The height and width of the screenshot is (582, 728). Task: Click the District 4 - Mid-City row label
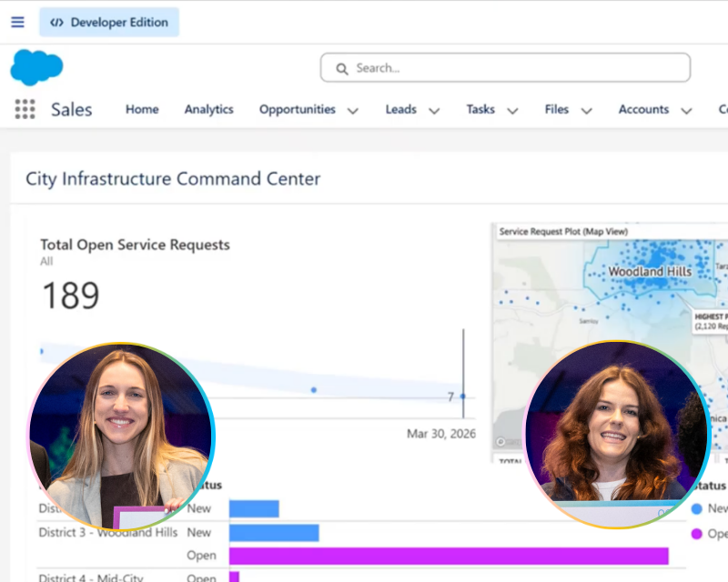(91, 577)
